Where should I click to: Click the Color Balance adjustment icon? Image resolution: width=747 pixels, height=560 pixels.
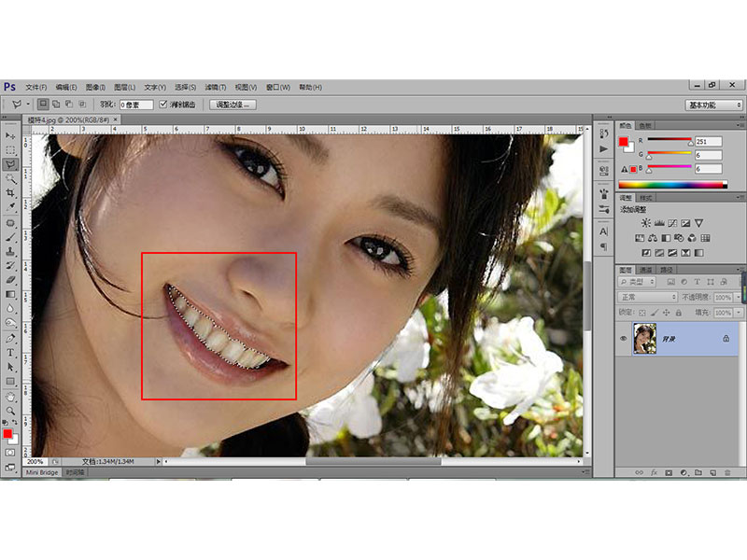click(653, 238)
